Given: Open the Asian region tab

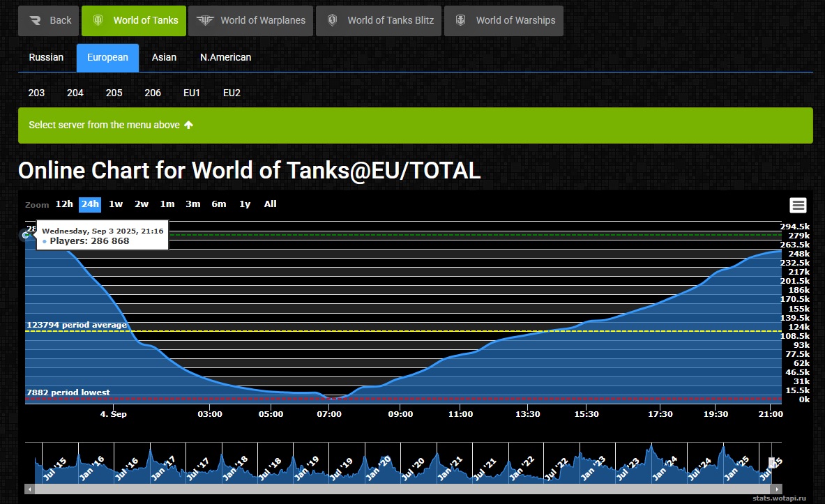Looking at the screenshot, I should pyautogui.click(x=164, y=57).
